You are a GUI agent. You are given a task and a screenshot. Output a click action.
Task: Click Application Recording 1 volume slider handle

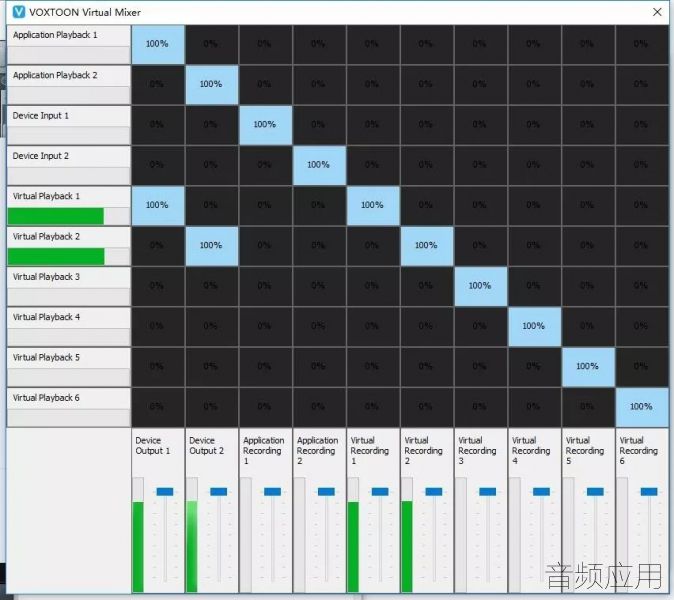tap(273, 491)
